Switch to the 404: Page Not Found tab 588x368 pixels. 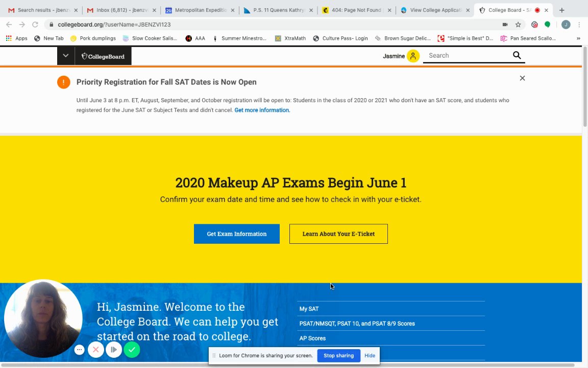pos(356,10)
